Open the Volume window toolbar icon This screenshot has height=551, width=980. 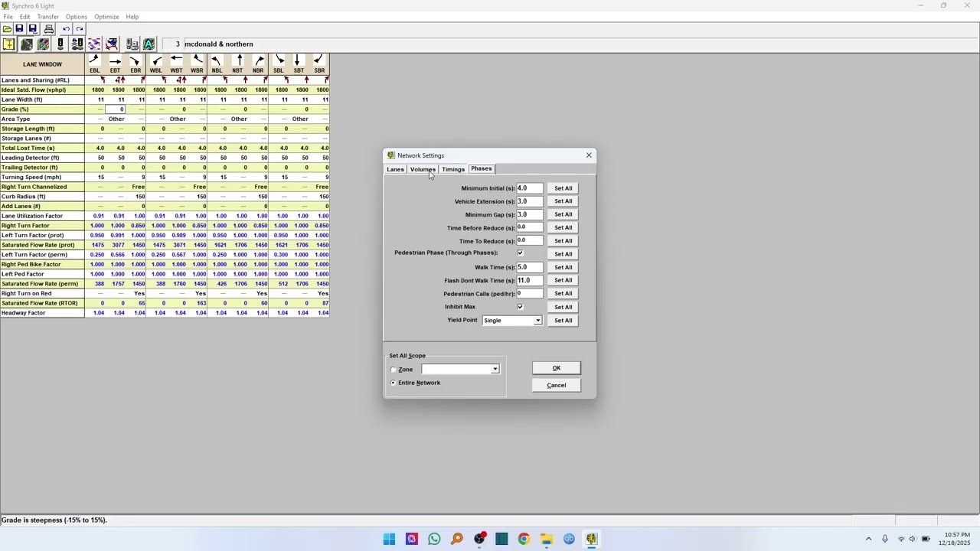pyautogui.click(x=44, y=44)
